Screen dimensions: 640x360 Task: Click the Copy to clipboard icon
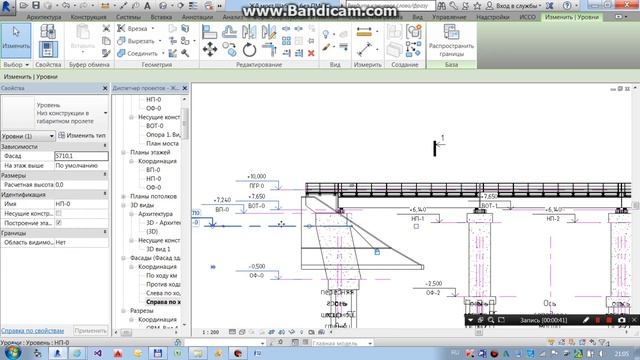[106, 40]
